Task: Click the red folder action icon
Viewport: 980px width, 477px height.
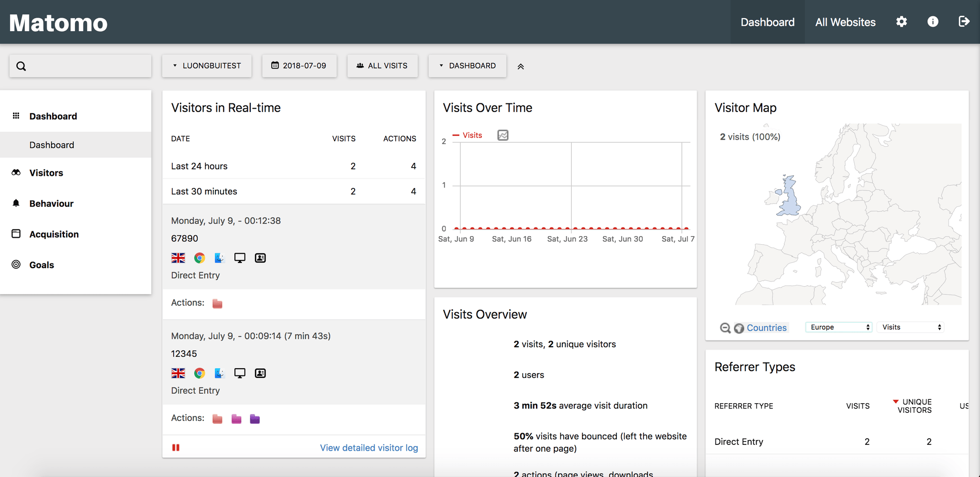Action: [x=217, y=303]
